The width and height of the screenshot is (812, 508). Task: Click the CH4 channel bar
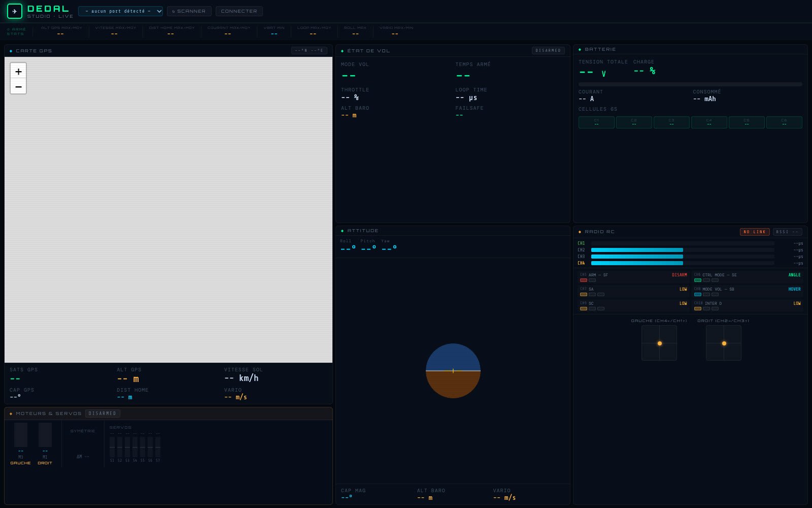click(683, 263)
